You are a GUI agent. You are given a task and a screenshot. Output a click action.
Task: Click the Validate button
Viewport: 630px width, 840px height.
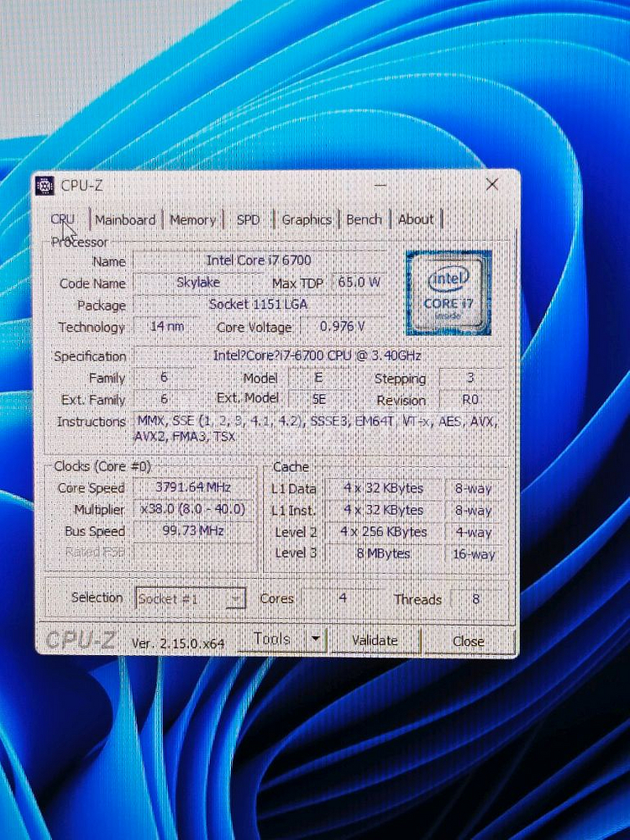375,640
